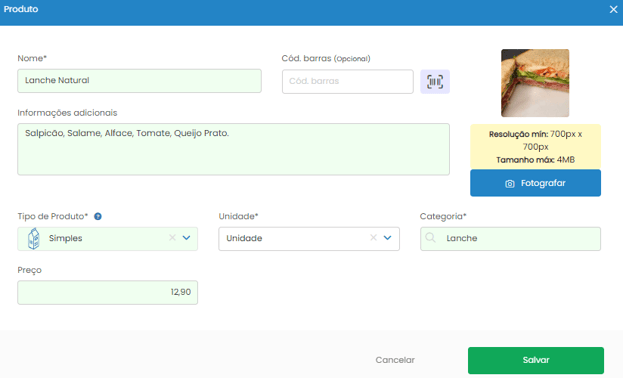Focus the Nome field containing Lanche Natural
Screen dimensions: 623x378
[139, 81]
